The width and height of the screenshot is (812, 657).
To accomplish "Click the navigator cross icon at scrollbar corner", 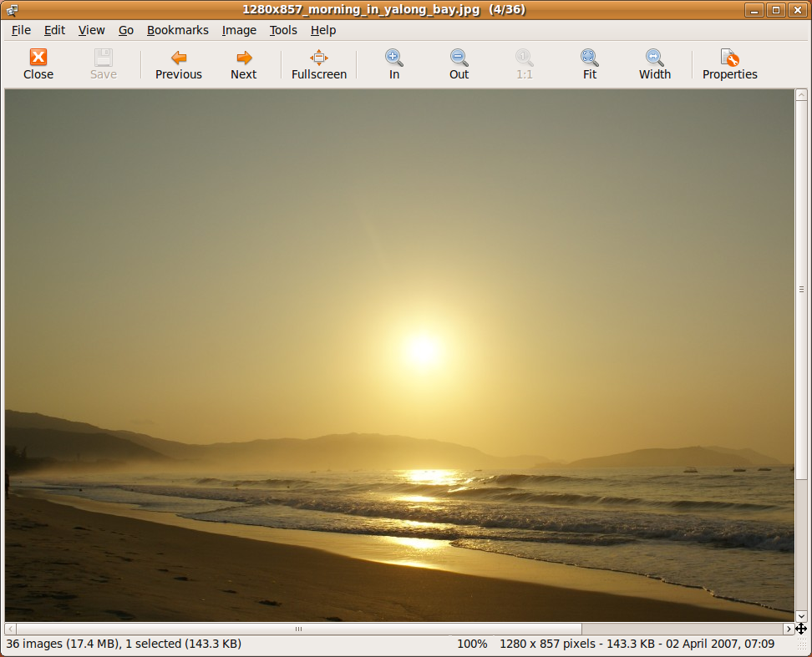I will [801, 629].
